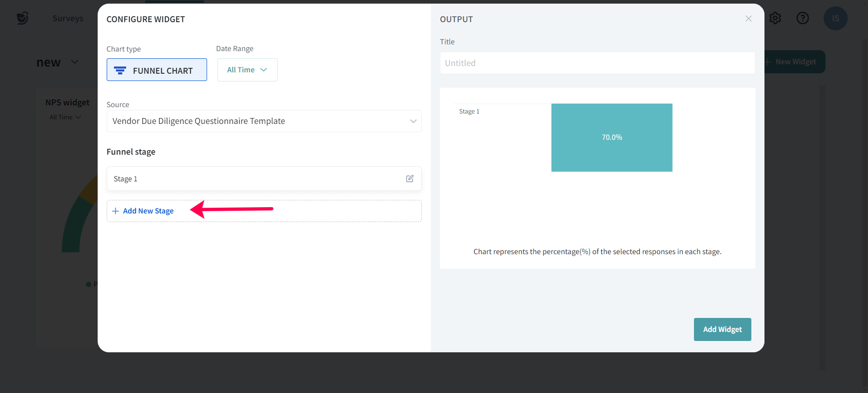Viewport: 868px width, 393px height.
Task: Click the 70.0% teal funnel bar
Action: click(612, 137)
